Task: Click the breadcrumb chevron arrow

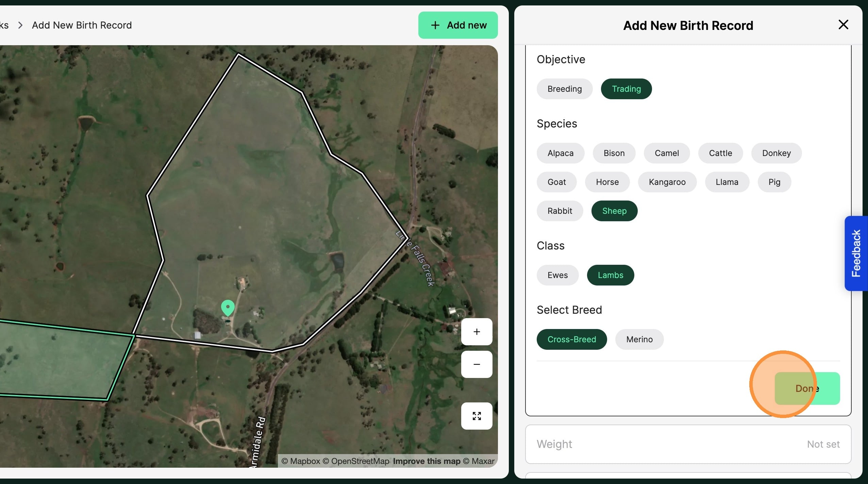Action: [20, 25]
